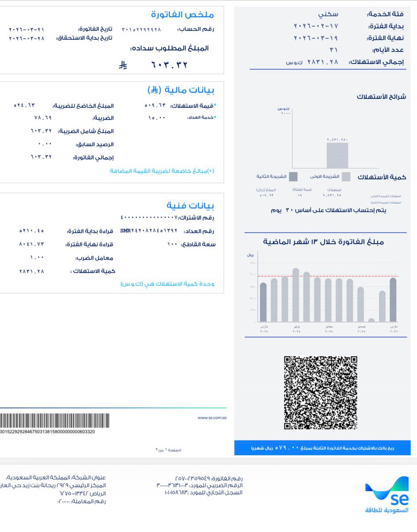Viewport: 417px width, 532px height.
Task: Click the إجمالي الفاتورة total value
Action: (41, 157)
